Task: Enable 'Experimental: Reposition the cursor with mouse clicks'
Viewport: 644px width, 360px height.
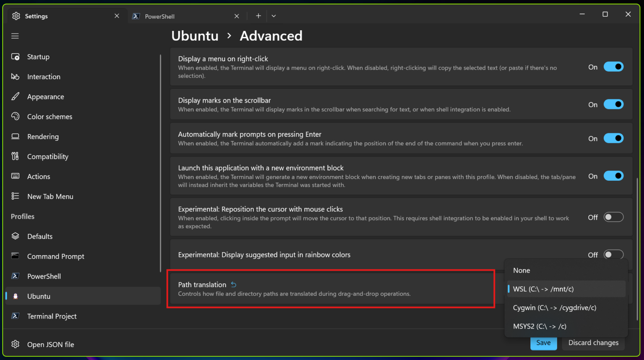Action: [613, 217]
